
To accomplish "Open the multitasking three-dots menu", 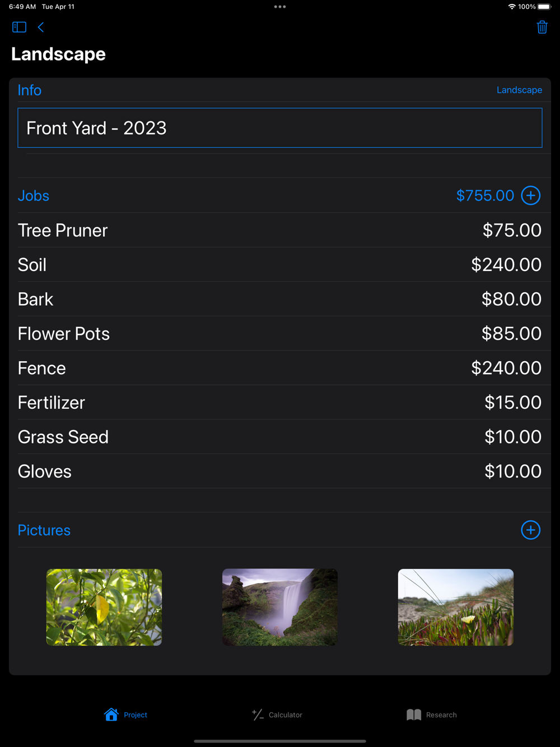I will (280, 7).
